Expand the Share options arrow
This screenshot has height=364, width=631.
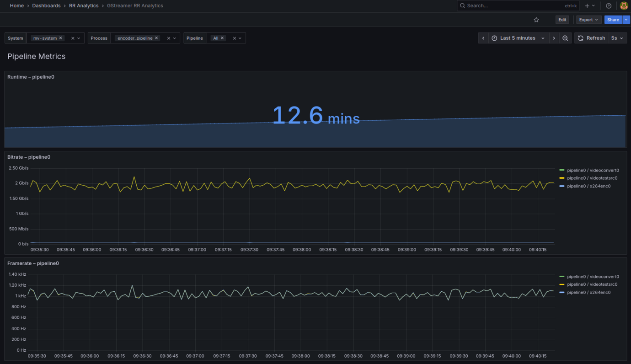click(x=626, y=20)
